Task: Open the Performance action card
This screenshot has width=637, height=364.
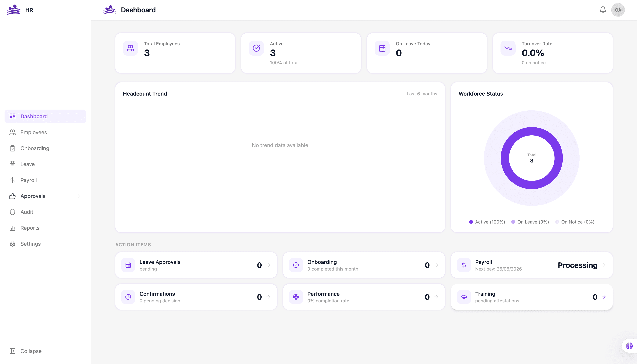Action: tap(364, 297)
